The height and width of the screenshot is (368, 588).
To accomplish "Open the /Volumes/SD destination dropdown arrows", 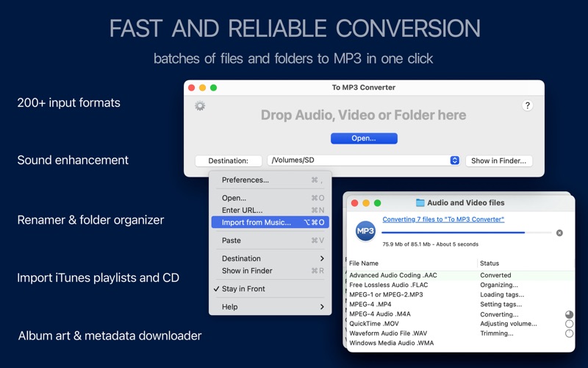I will pyautogui.click(x=454, y=160).
